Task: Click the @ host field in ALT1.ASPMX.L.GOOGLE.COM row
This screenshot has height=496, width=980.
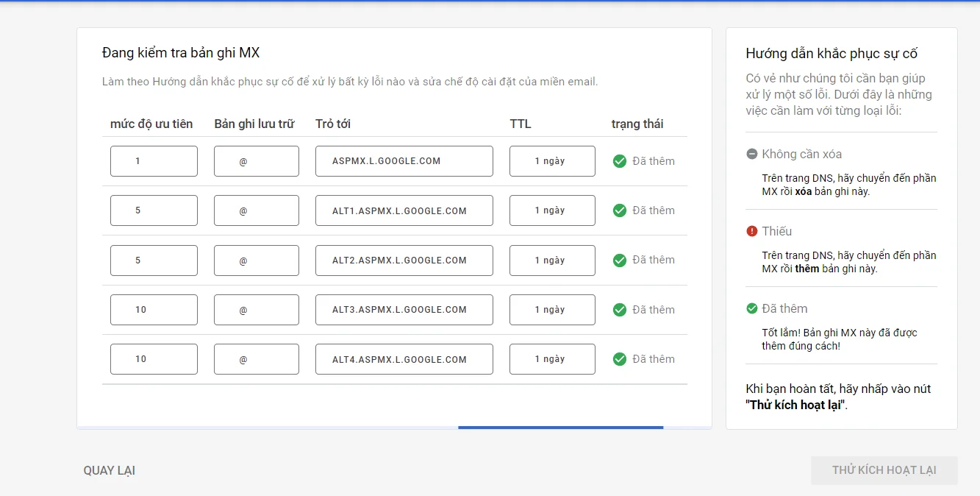Action: pos(257,210)
